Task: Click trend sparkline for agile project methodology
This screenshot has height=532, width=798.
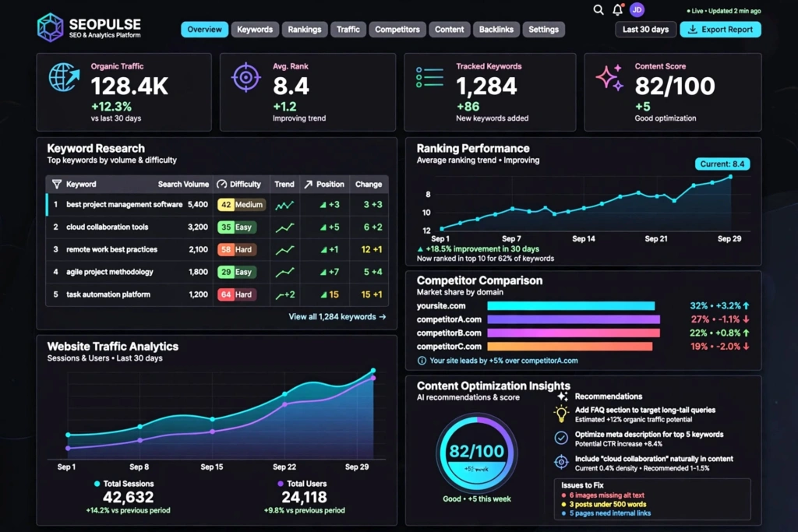Action: tap(284, 272)
